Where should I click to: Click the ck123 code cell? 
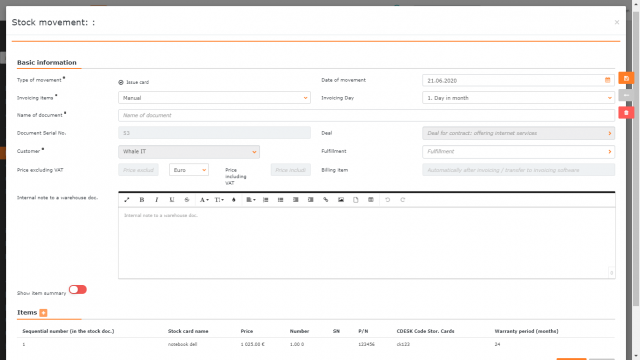pos(403,344)
